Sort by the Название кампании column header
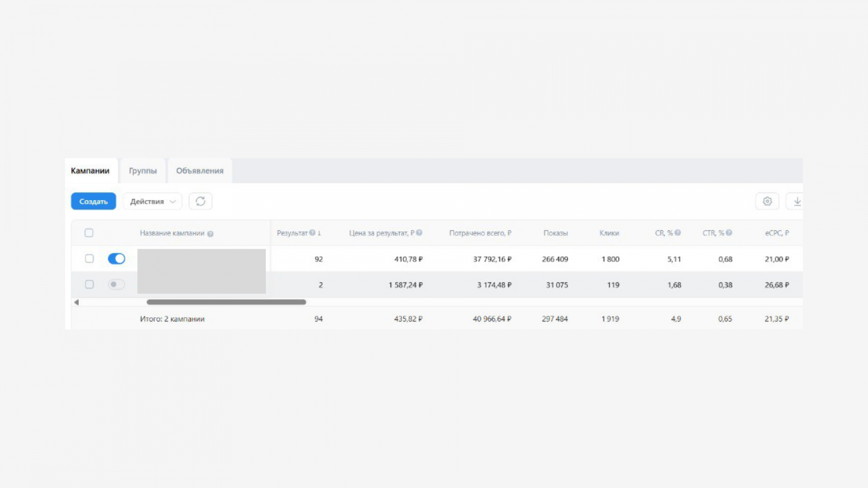This screenshot has height=488, width=868. [x=172, y=233]
